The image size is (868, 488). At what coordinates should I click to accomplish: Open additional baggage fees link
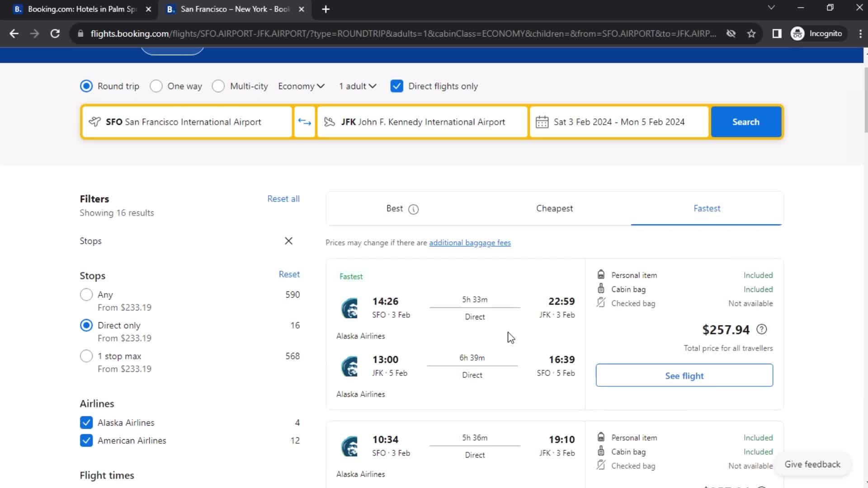pos(470,243)
